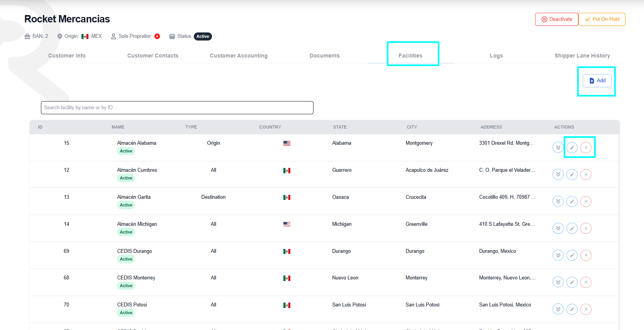Expand details for Almacén Cumbres row
This screenshot has height=330, width=644.
[x=558, y=174]
